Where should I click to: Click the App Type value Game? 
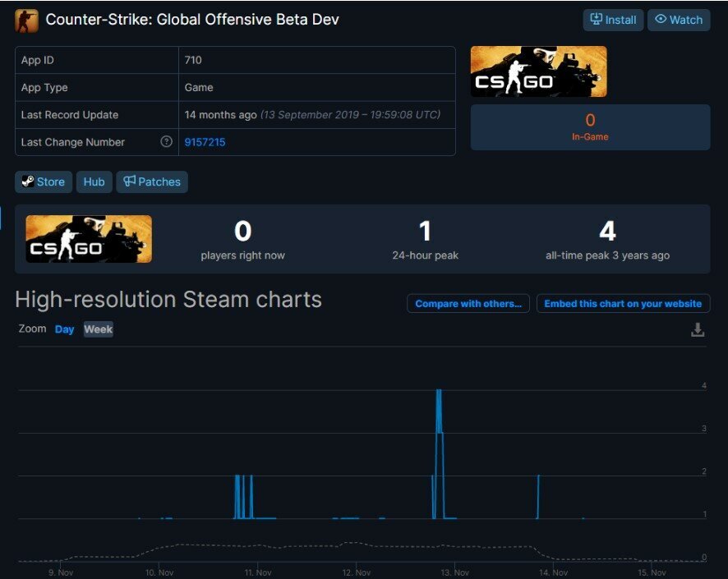coord(199,87)
